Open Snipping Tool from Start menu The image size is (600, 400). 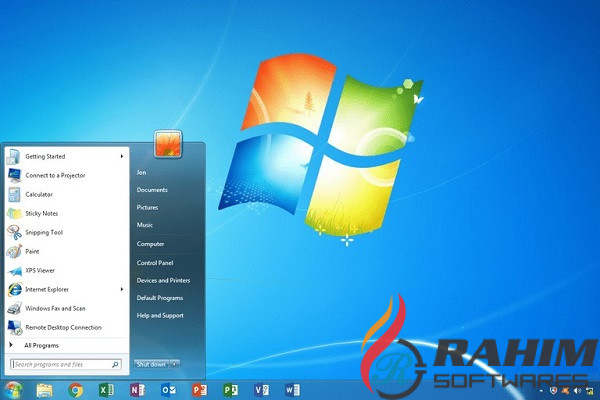point(44,232)
